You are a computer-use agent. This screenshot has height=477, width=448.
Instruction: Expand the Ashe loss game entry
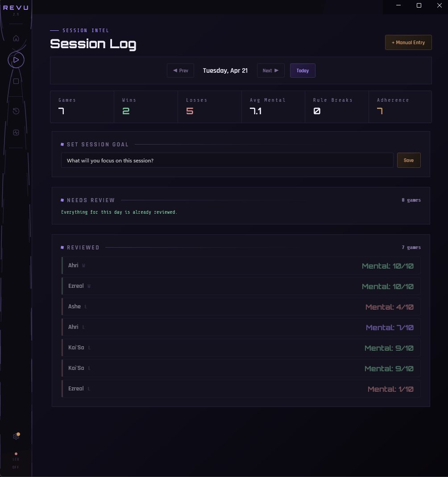[x=241, y=307]
